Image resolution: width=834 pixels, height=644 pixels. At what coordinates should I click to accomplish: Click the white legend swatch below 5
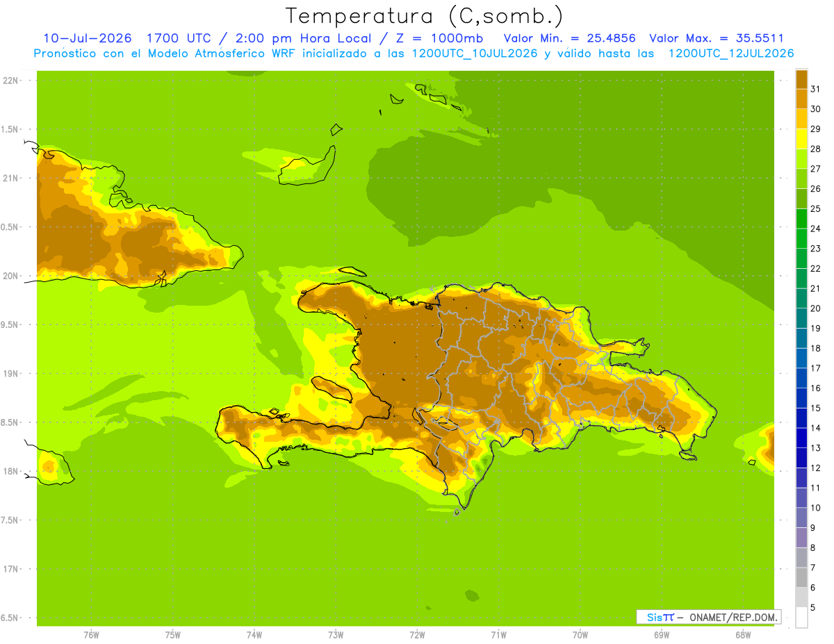801,617
